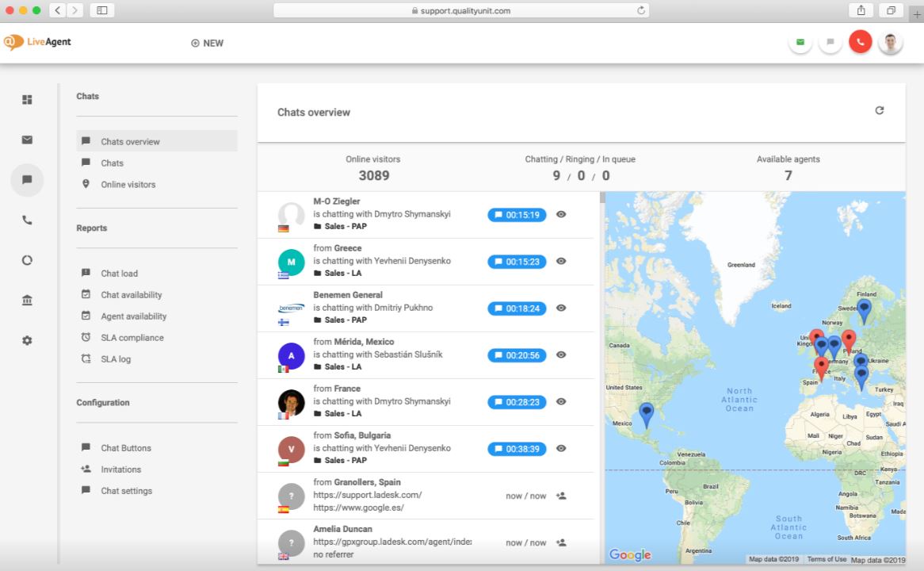Image resolution: width=924 pixels, height=571 pixels.
Task: Open the dashboard grid icon in sidebar
Action: [x=27, y=100]
